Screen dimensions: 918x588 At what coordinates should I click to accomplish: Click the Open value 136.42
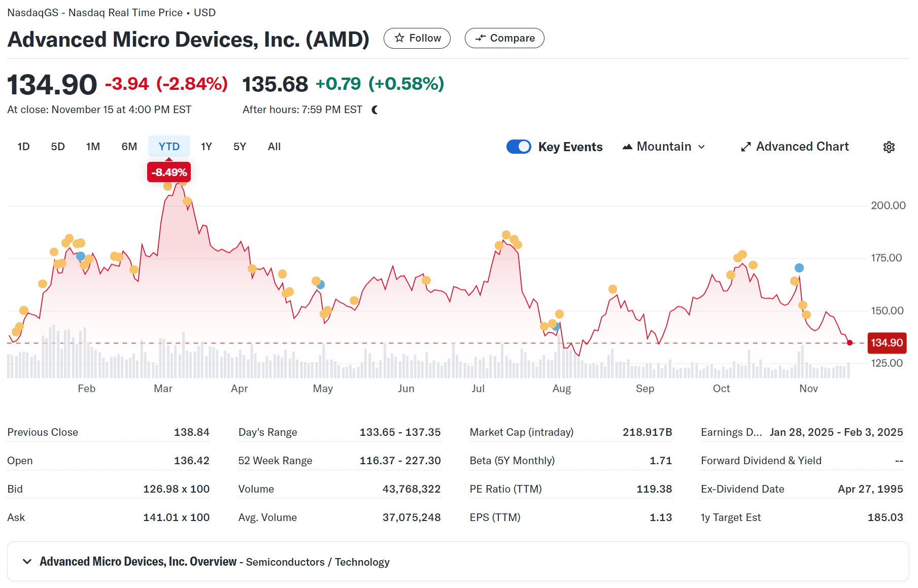pos(191,461)
